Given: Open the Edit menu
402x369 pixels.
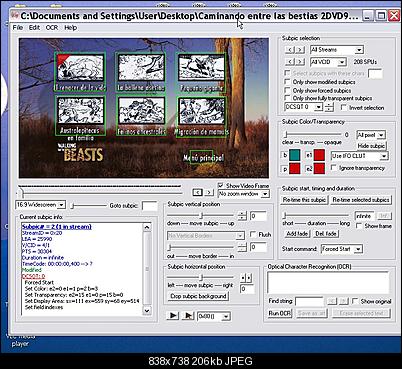Looking at the screenshot, I should [x=34, y=28].
